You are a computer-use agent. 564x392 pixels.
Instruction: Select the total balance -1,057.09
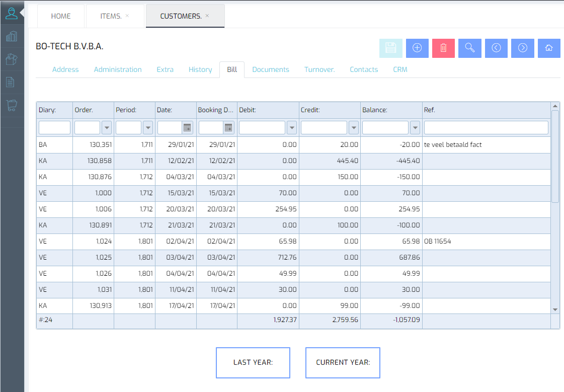[391, 320]
